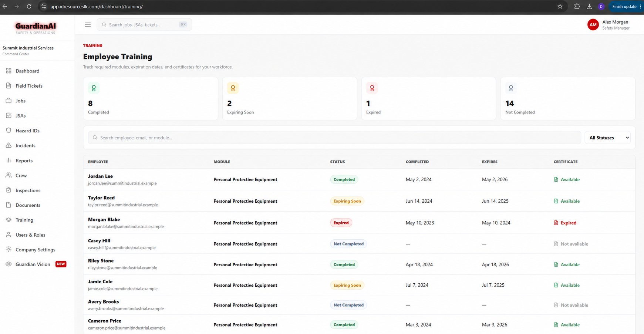Open Taylor Reed's Available certificate
Screen dimensions: 644x334
[567, 201]
